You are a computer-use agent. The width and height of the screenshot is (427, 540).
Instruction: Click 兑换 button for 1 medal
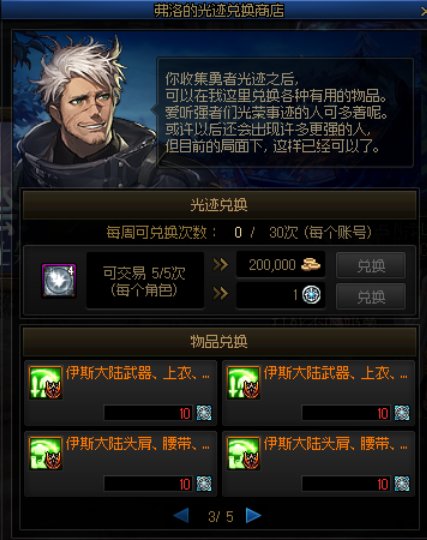click(371, 296)
